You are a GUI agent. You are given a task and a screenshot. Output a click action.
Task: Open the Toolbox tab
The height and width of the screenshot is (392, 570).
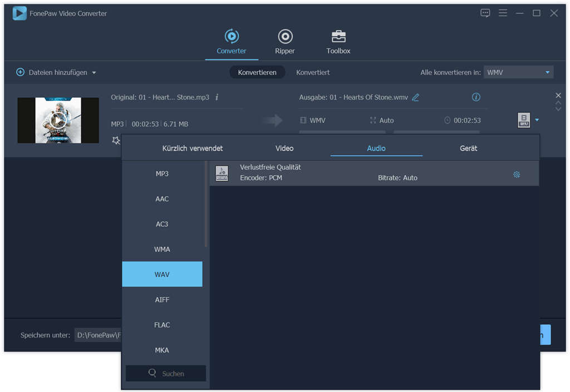(338, 42)
